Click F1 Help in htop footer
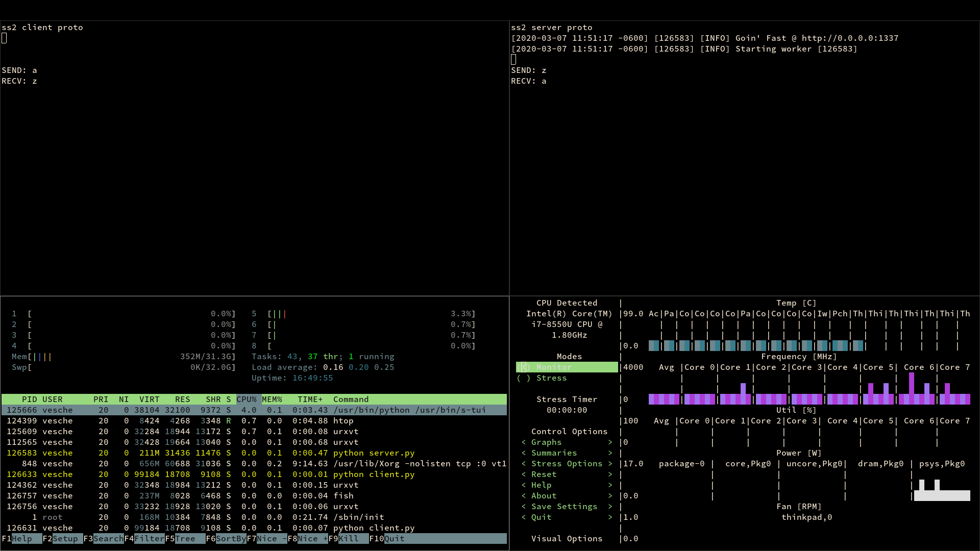 click(x=21, y=539)
